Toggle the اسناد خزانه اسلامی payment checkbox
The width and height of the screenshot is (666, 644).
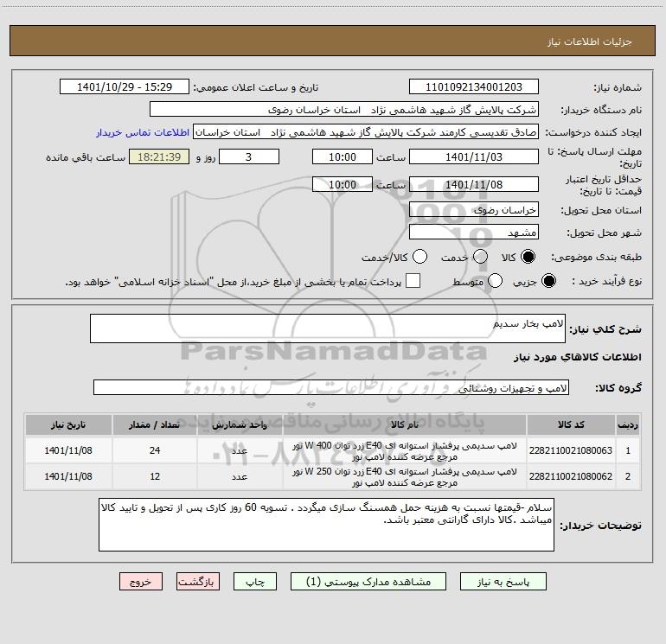(x=413, y=281)
